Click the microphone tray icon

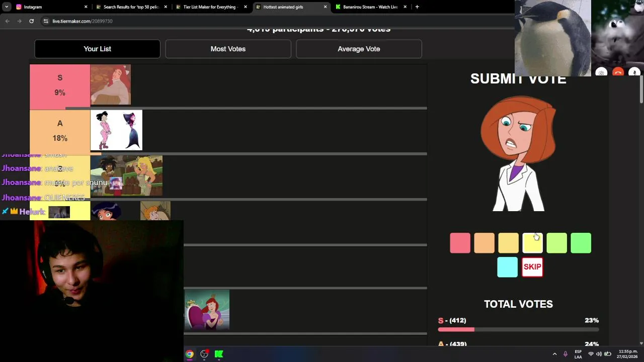click(x=566, y=354)
